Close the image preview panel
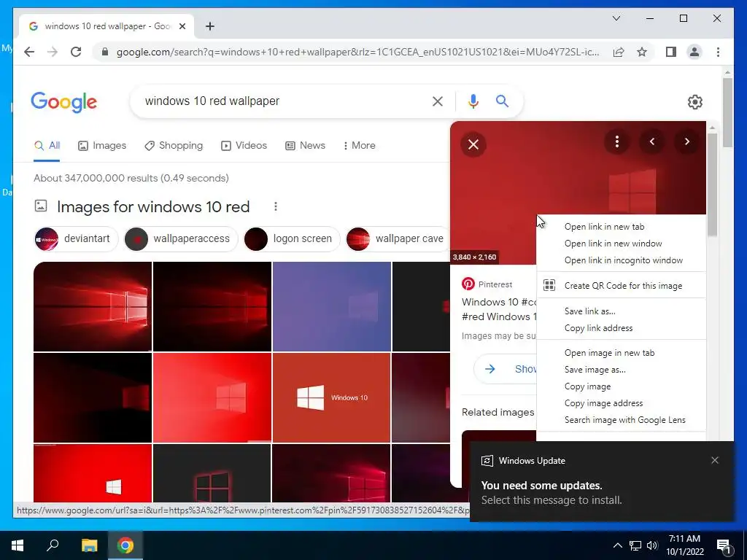This screenshot has width=747, height=560. 473,144
